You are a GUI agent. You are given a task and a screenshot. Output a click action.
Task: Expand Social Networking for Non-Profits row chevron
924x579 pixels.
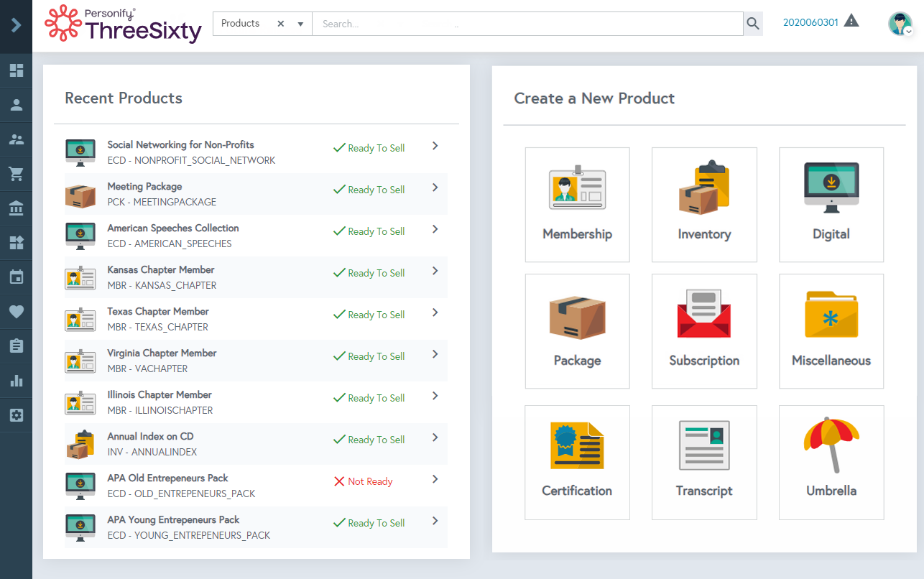pyautogui.click(x=435, y=146)
